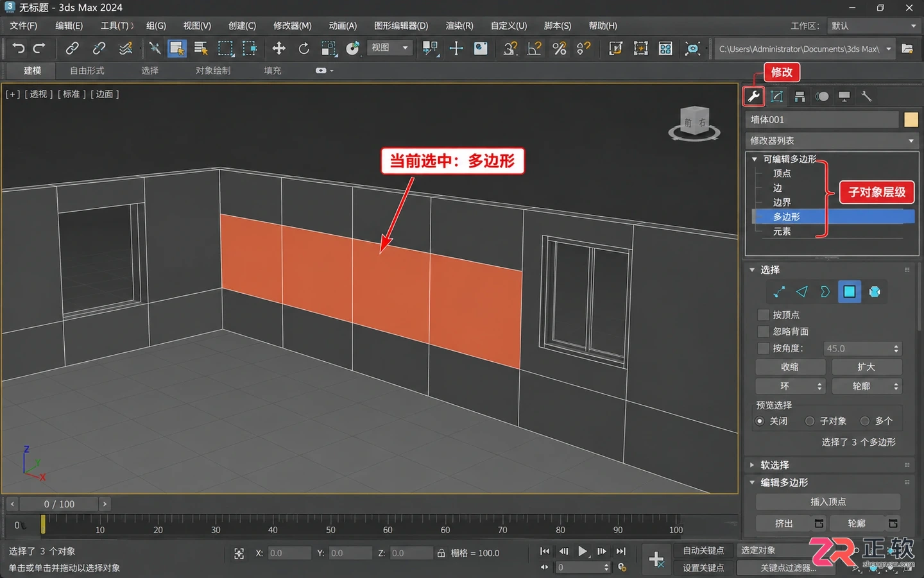Click the Undo arrow icon
This screenshot has width=924, height=578.
tap(18, 48)
